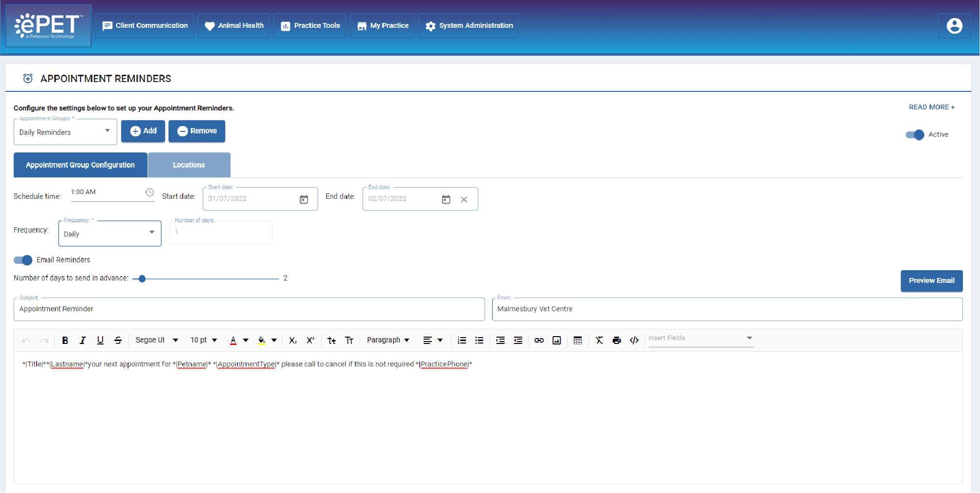Open the Insert Fields dropdown

701,339
